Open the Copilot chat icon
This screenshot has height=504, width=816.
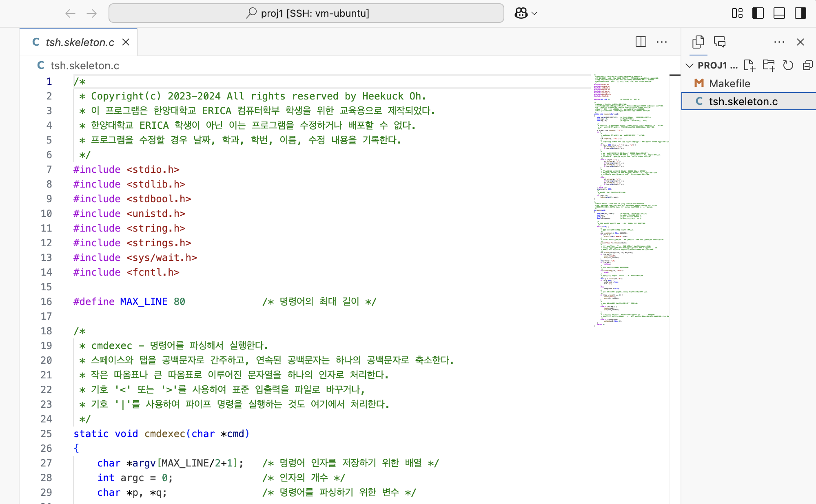click(x=521, y=13)
